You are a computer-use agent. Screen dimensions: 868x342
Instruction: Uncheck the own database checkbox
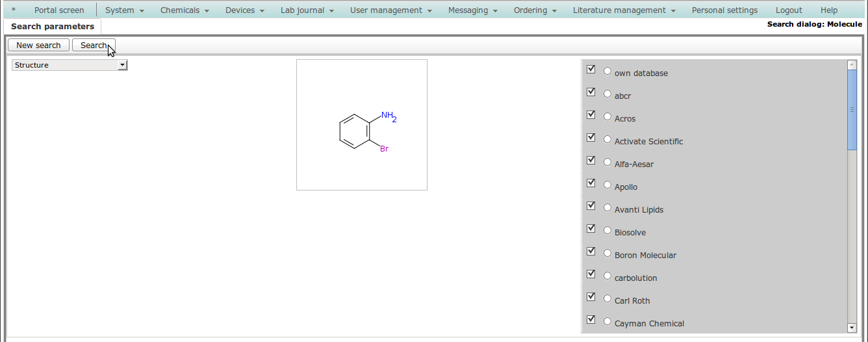(591, 70)
